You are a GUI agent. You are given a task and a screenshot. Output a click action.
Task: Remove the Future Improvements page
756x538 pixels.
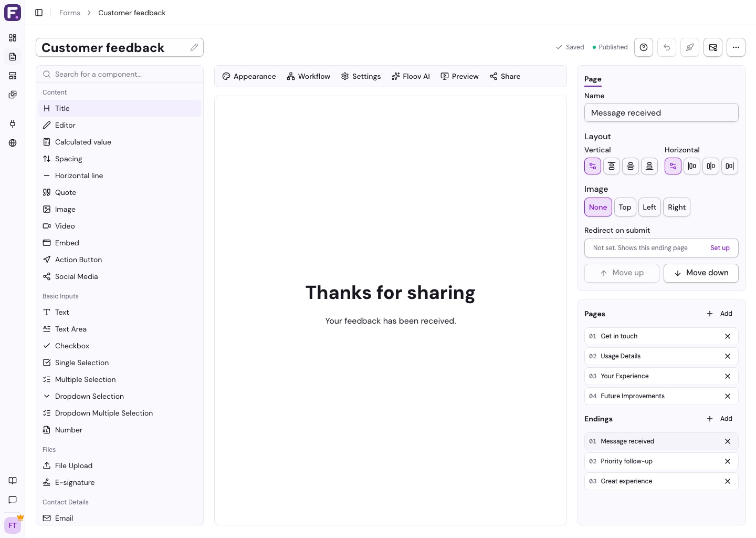[x=728, y=396]
